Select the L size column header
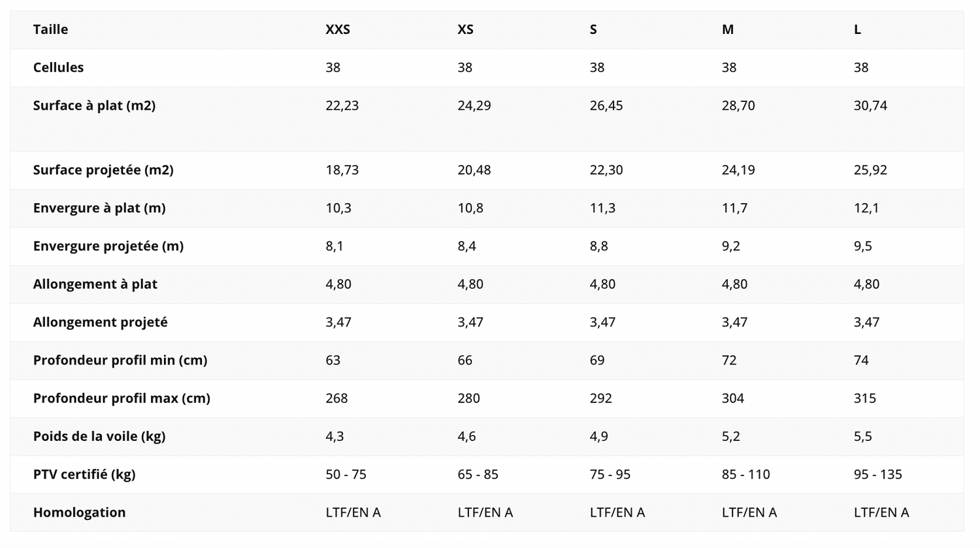 point(857,29)
